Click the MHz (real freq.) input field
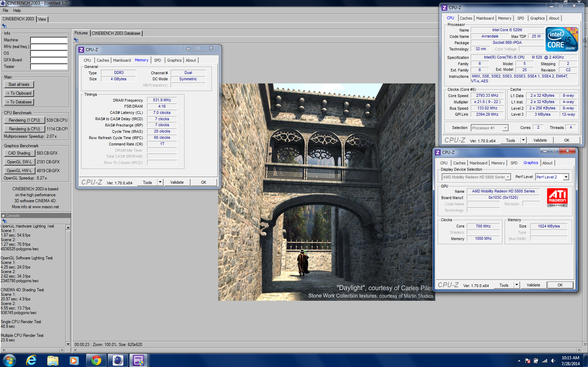588x367 pixels. point(49,47)
